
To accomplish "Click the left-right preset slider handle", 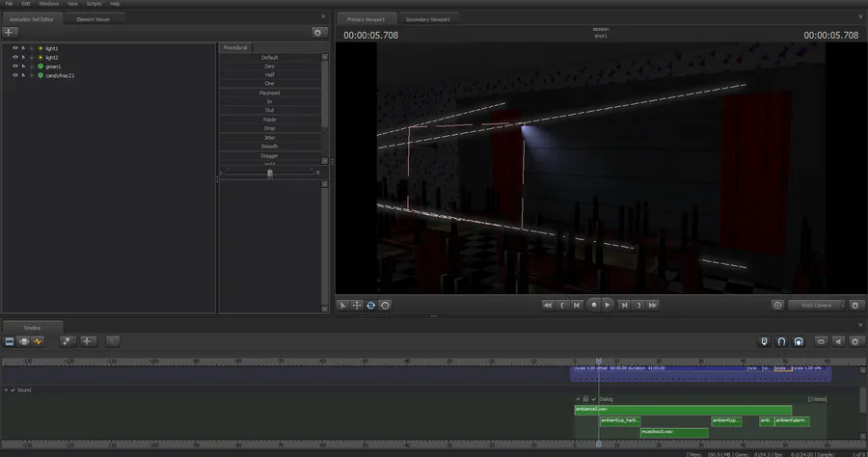I will [270, 174].
